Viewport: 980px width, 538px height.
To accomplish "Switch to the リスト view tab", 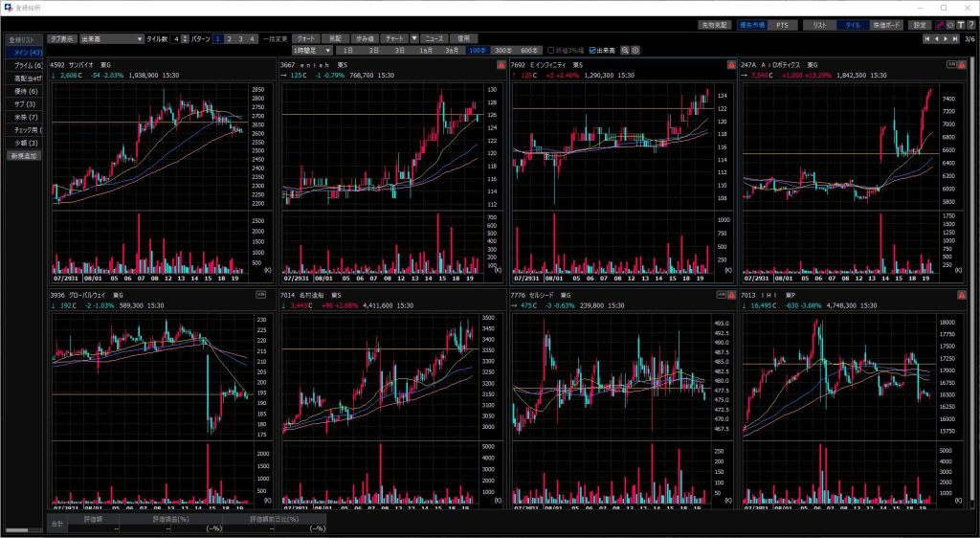I will [x=818, y=25].
